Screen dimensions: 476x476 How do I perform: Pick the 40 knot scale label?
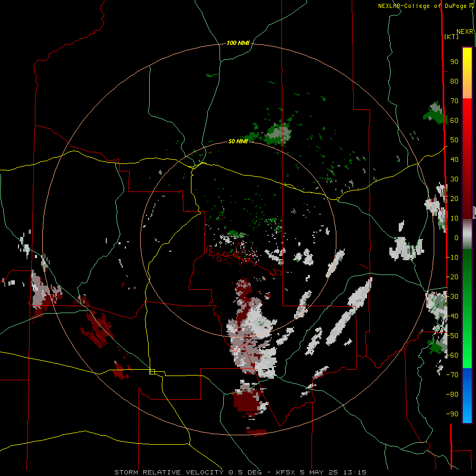tap(454, 160)
